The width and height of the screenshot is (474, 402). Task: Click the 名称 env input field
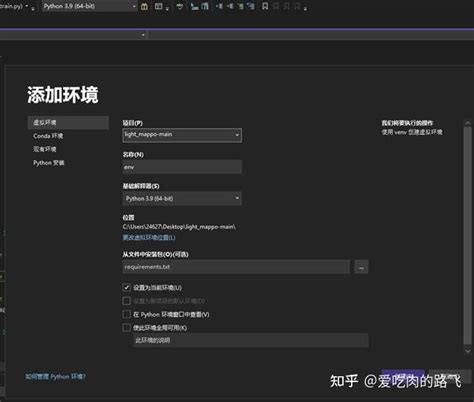182,167
